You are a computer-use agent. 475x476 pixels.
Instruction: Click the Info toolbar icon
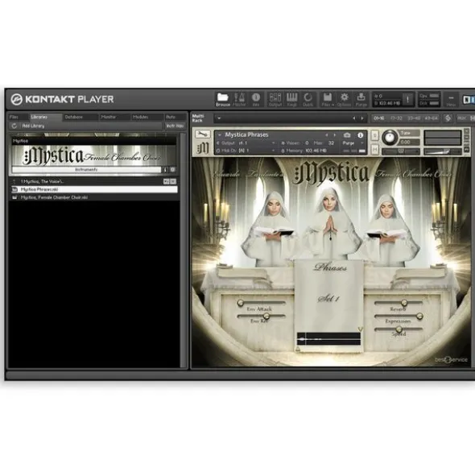(256, 99)
